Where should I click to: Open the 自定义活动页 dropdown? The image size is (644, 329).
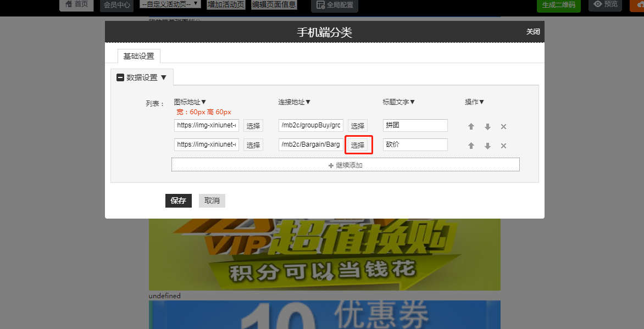click(170, 4)
